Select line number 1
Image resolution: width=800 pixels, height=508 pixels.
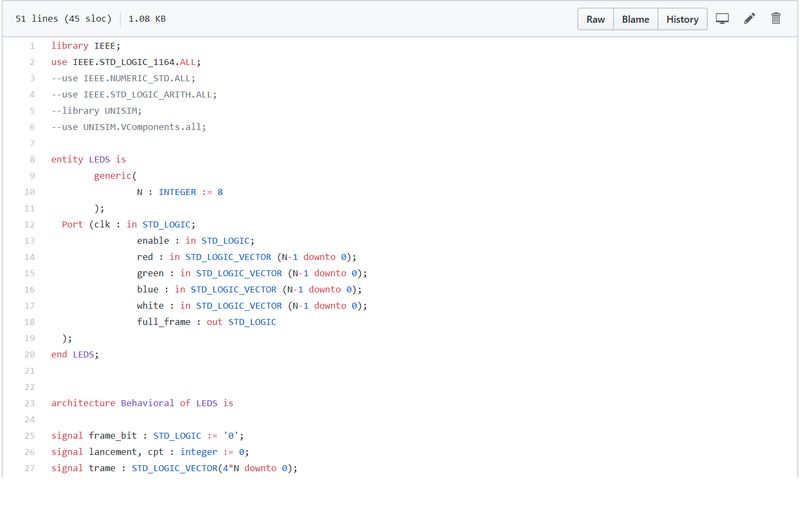[x=31, y=46]
